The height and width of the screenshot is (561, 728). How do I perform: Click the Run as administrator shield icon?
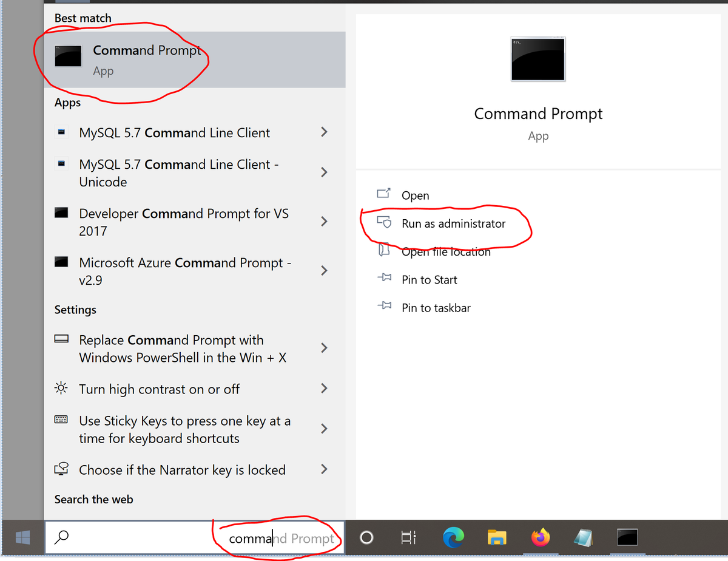384,222
